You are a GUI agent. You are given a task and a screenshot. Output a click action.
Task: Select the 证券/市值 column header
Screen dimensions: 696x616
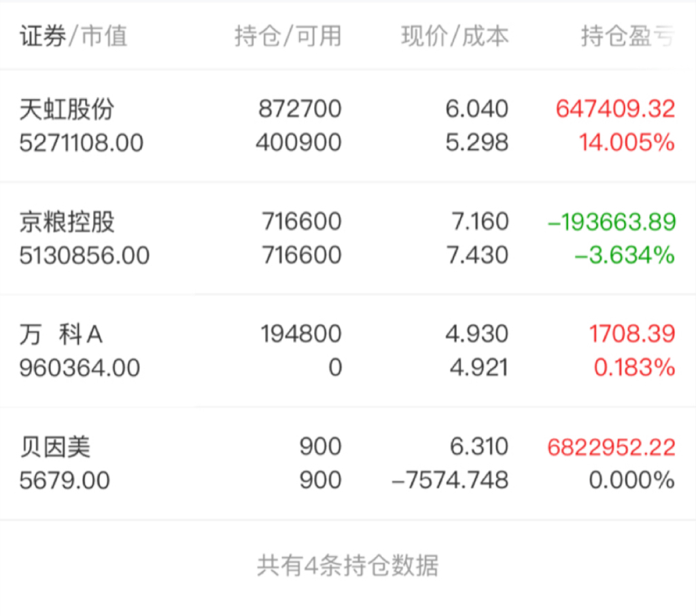73,36
